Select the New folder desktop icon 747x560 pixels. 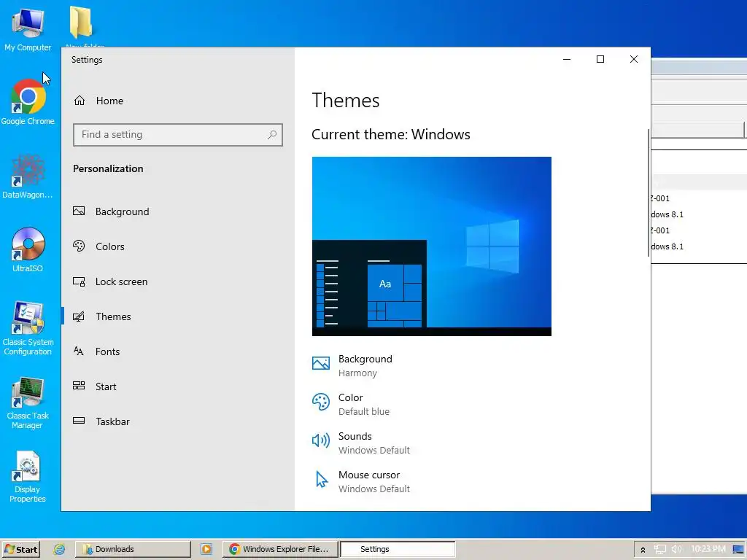(81, 24)
